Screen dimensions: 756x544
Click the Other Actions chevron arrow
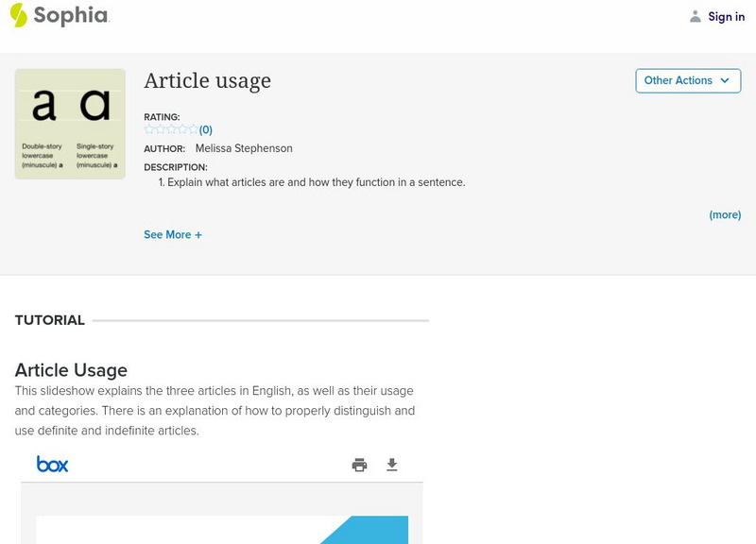725,80
